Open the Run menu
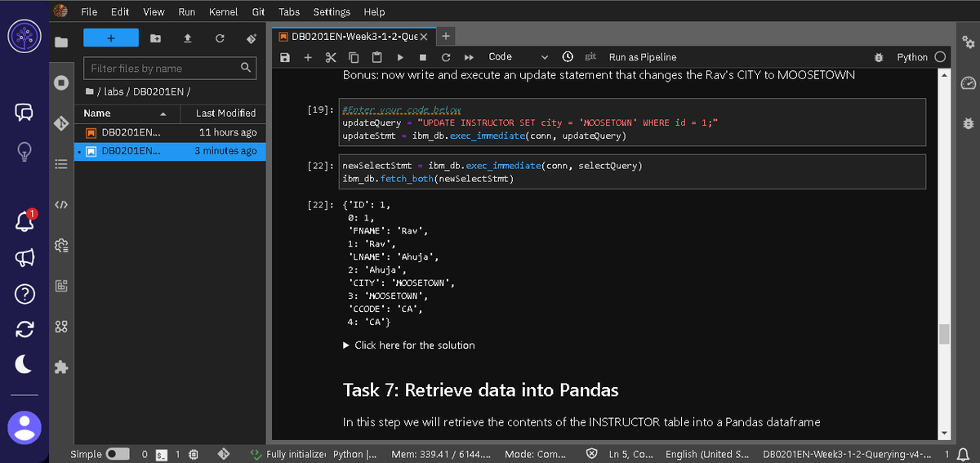Screen dimensions: 980x463 (186, 12)
